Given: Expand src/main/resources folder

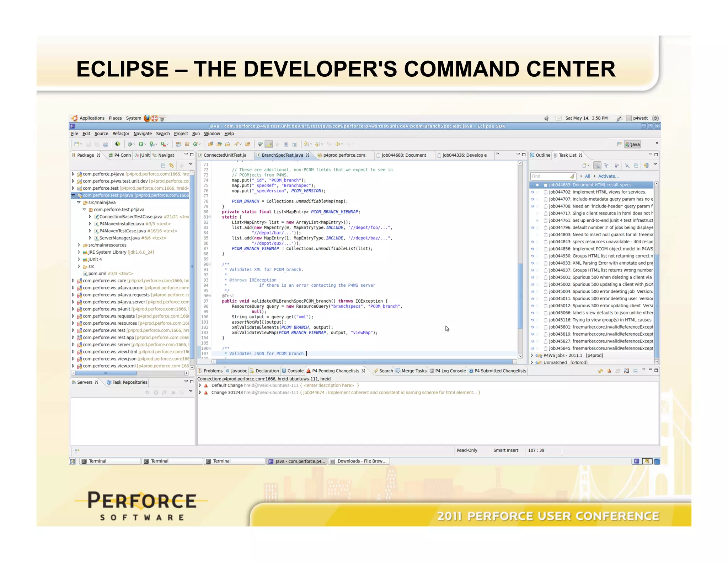Looking at the screenshot, I should point(79,245).
